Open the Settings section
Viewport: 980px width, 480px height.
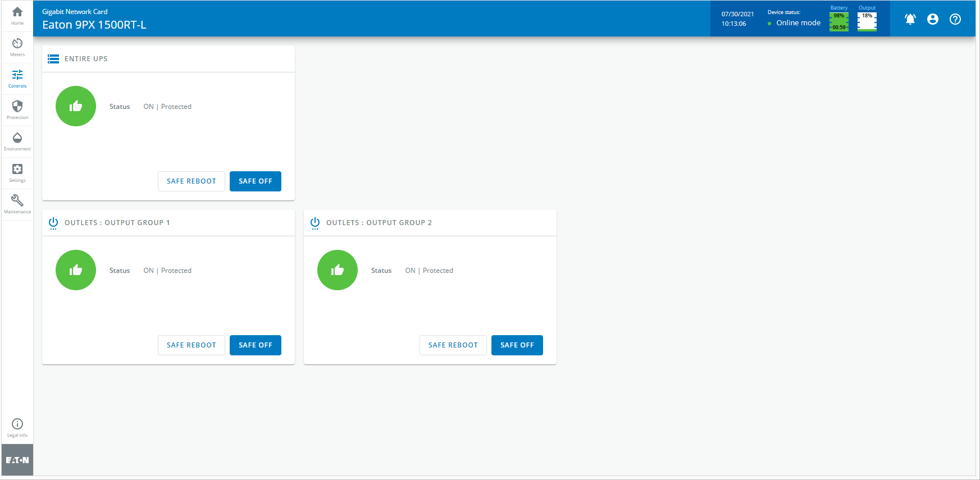pyautogui.click(x=17, y=173)
